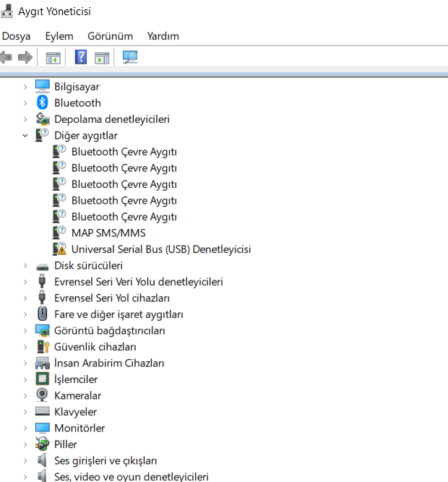Screen dimensions: 448x482
Task: Expand the Klavyeler category
Action: 25,412
